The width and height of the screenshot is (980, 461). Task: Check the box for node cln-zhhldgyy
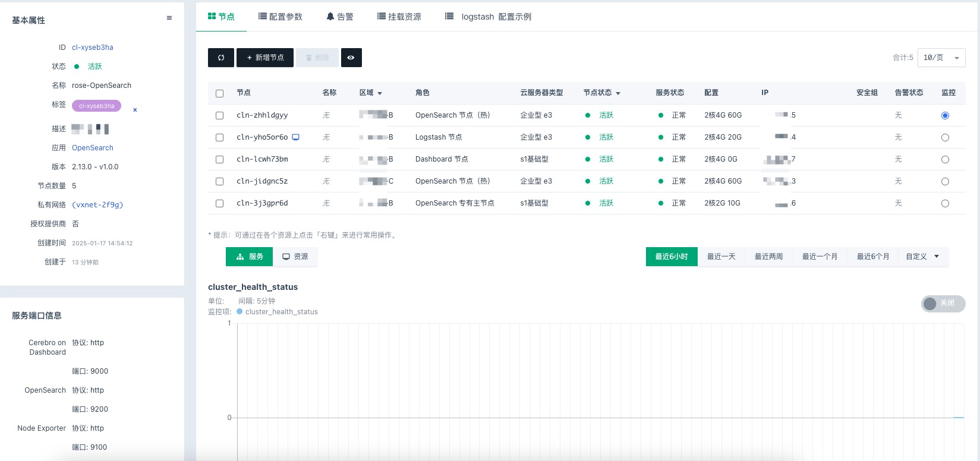click(x=219, y=115)
